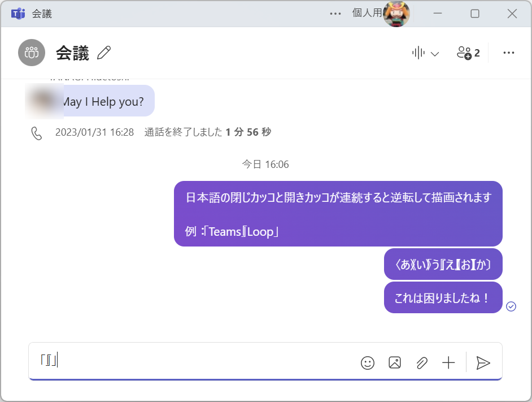Screen dimensions: 532x402
Task: Edit the meeting name using the pencil icon
Action: pyautogui.click(x=104, y=52)
